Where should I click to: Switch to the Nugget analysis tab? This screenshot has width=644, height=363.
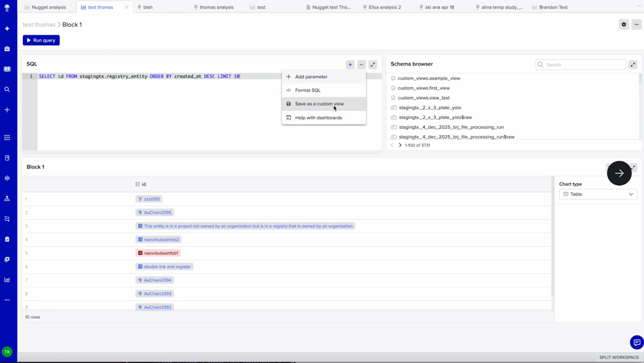click(48, 7)
